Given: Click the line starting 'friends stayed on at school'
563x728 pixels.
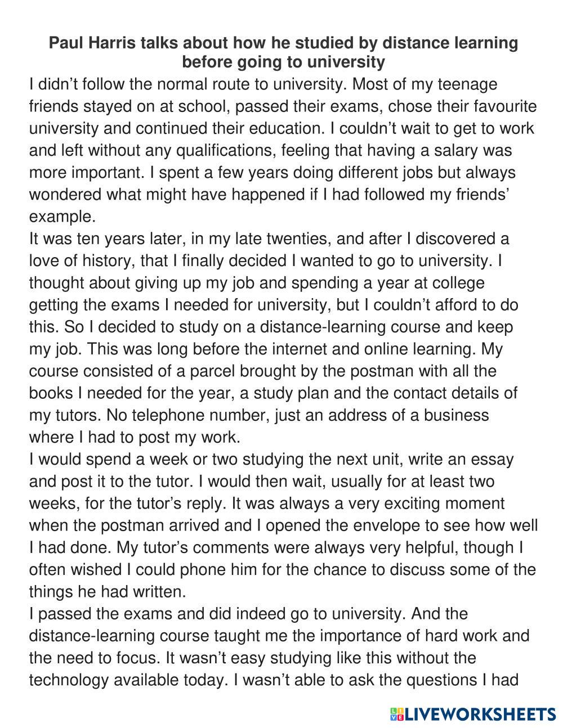Looking at the screenshot, I should coord(283,106).
